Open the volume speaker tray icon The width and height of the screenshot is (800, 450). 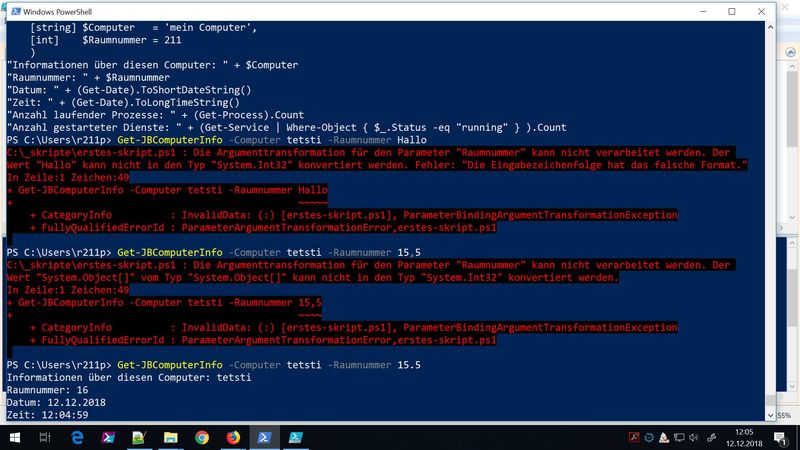pos(694,438)
